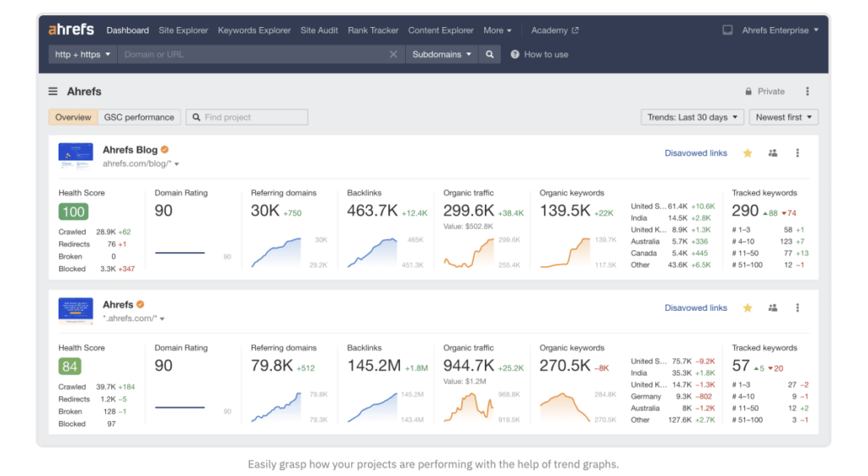
Task: Open the Subdomains mode dropdown
Action: coord(441,54)
